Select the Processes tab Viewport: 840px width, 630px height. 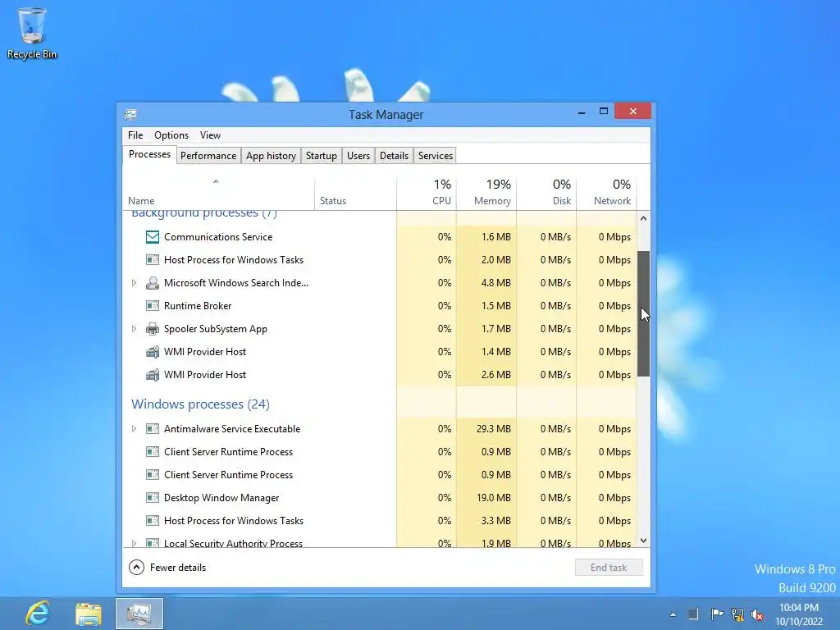tap(149, 154)
